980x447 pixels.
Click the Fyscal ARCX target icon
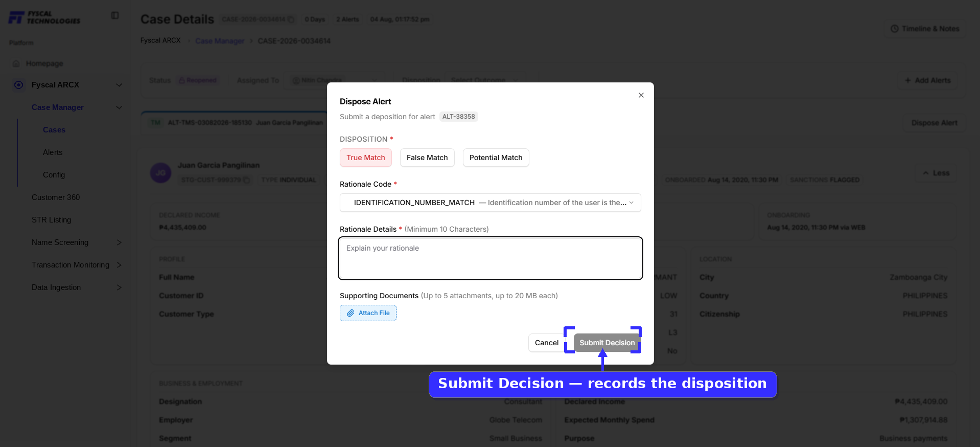pos(19,85)
